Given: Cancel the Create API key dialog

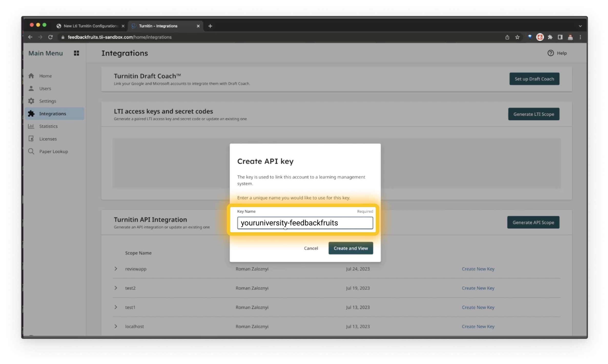Looking at the screenshot, I should tap(311, 248).
